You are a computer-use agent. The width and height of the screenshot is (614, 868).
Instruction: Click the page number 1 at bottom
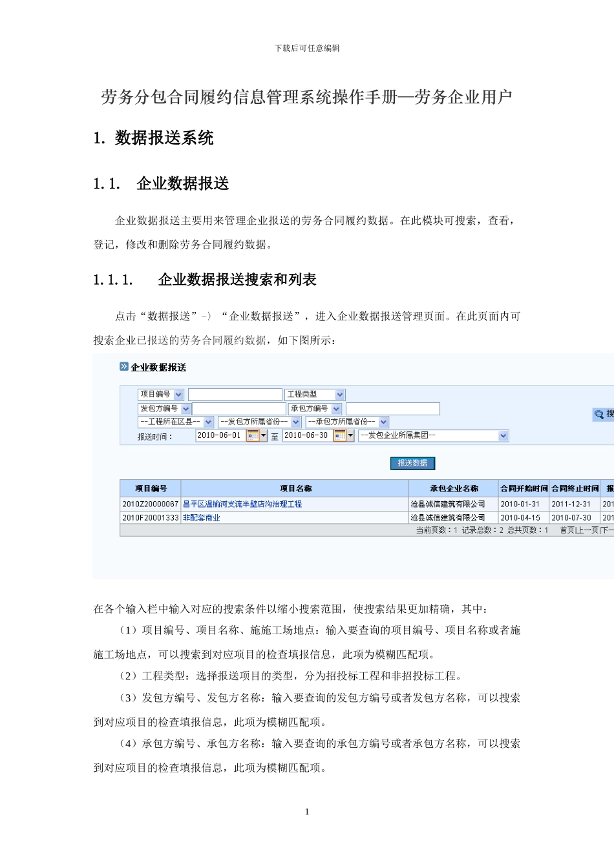click(307, 812)
